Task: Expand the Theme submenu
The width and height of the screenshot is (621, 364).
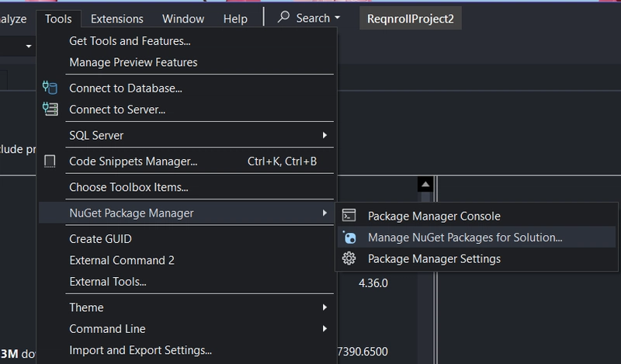Action: tap(324, 307)
